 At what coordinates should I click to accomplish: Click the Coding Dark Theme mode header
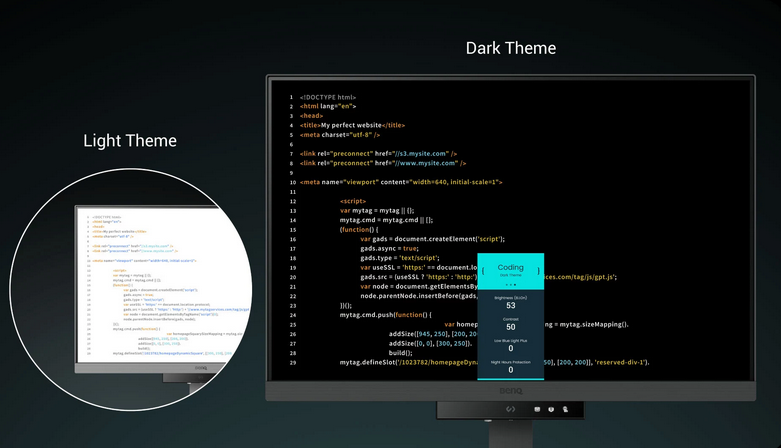(511, 271)
